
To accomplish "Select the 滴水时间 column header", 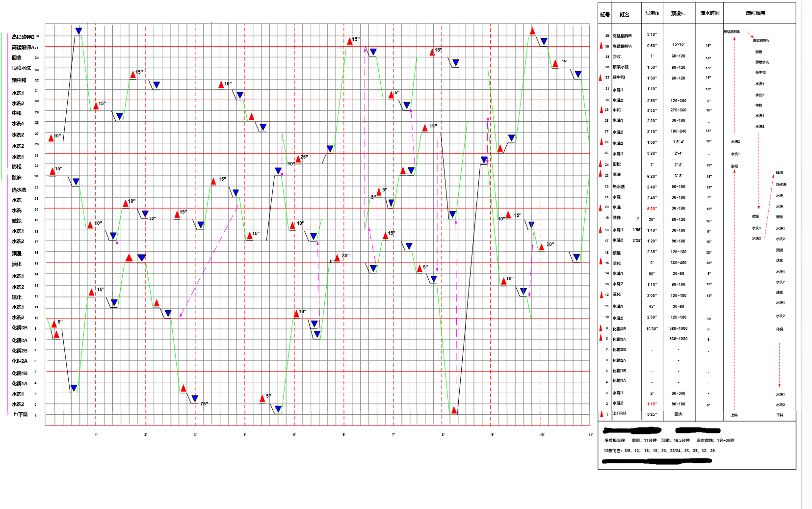I will [x=709, y=13].
